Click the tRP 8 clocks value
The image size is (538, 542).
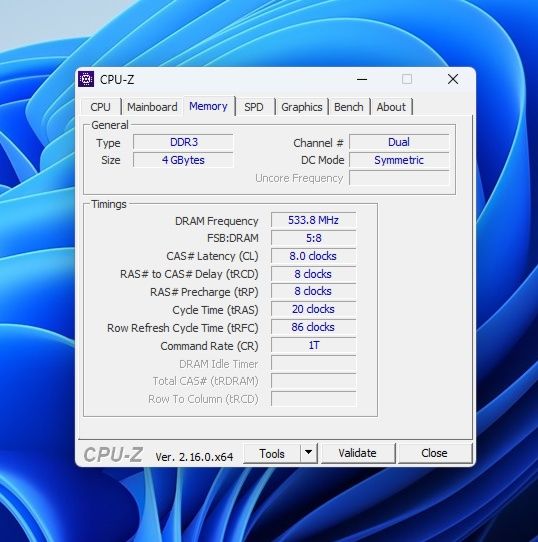click(314, 291)
